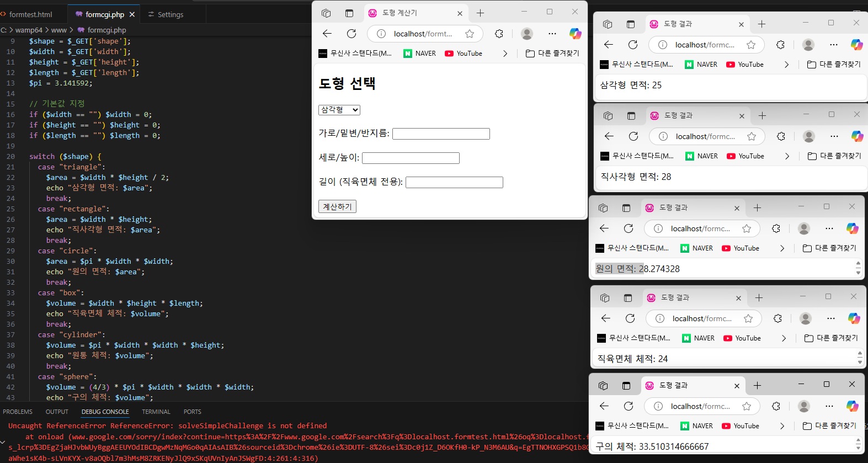Click new tab plus in 도형 계산기 window

click(480, 13)
